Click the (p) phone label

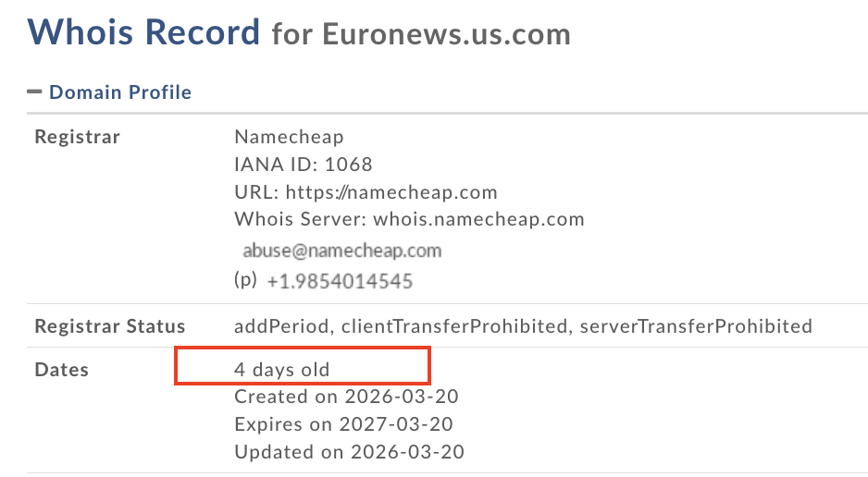click(245, 280)
